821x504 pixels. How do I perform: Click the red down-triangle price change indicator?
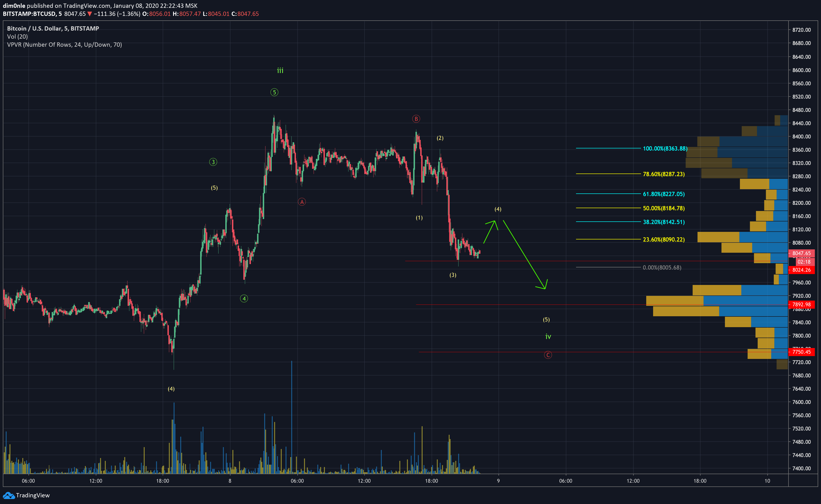(x=89, y=14)
